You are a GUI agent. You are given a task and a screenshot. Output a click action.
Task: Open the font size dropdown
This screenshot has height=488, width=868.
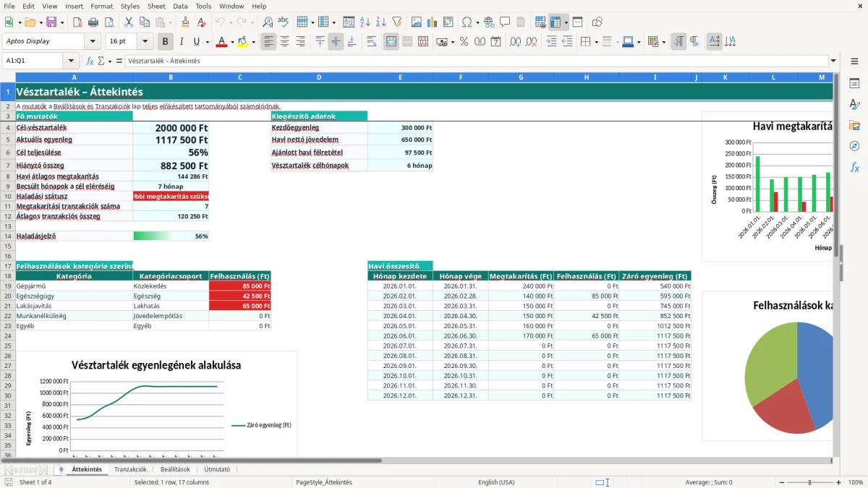pyautogui.click(x=145, y=41)
